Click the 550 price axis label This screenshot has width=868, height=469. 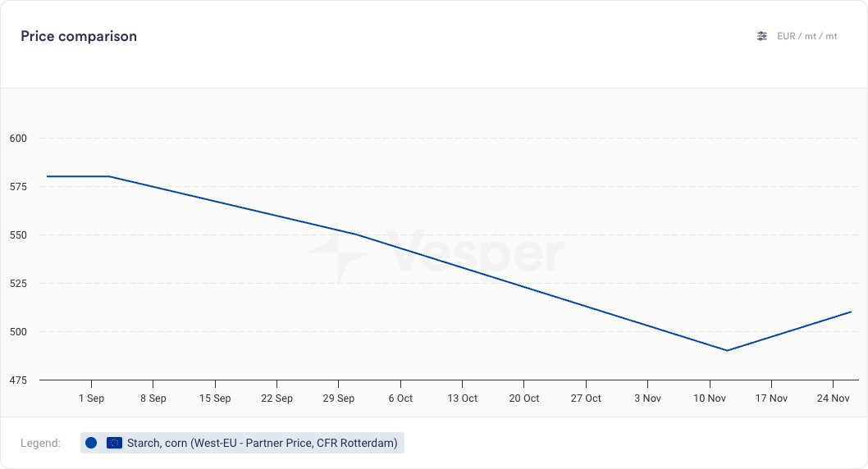point(18,235)
